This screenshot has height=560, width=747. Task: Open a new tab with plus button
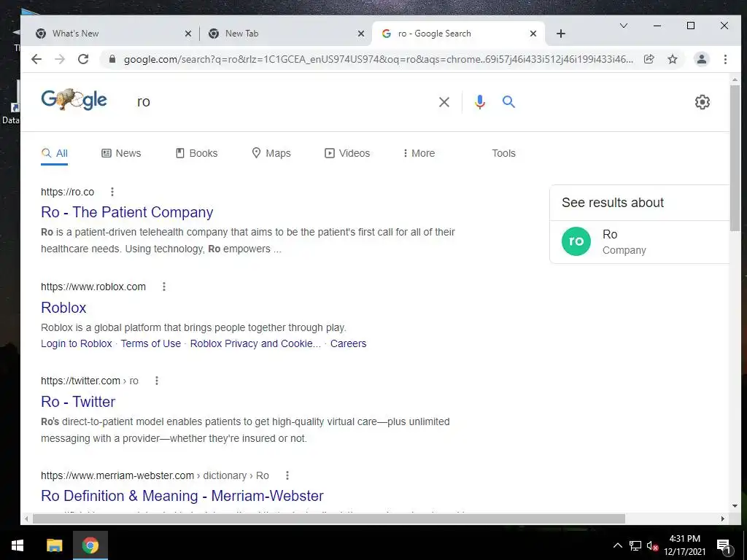[x=561, y=34]
